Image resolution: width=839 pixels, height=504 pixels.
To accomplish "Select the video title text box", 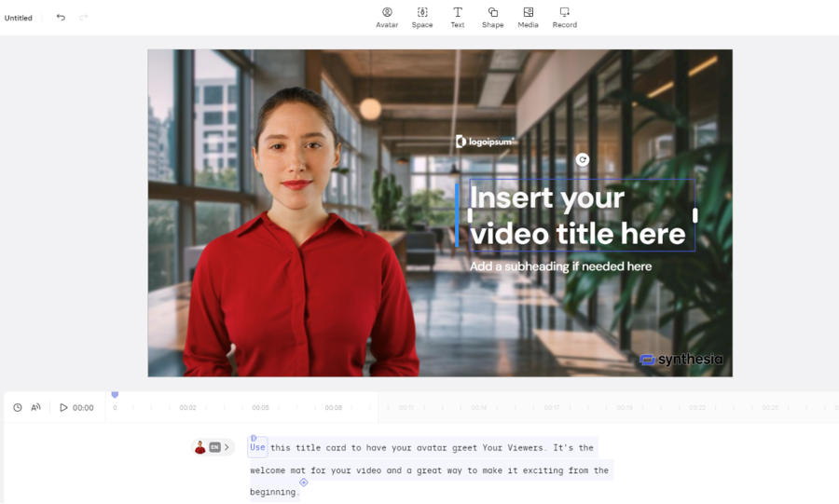I will tap(582, 215).
